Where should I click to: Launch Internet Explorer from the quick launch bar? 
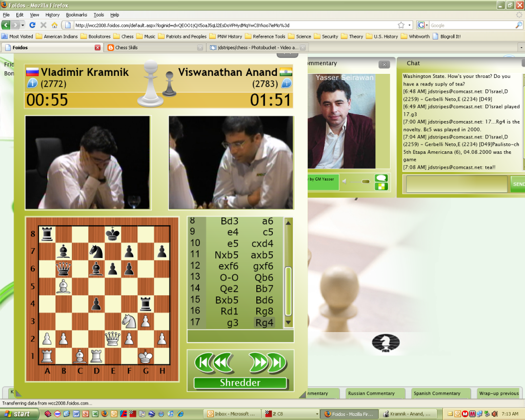181,414
